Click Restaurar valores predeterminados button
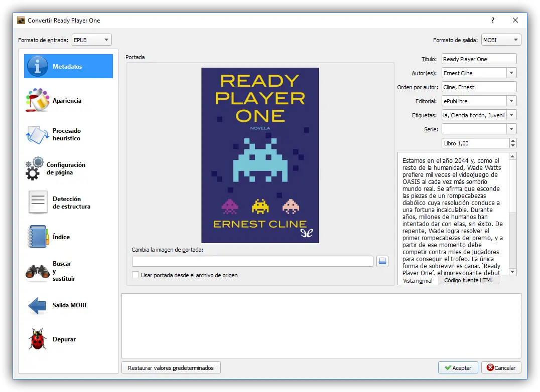 (171, 368)
